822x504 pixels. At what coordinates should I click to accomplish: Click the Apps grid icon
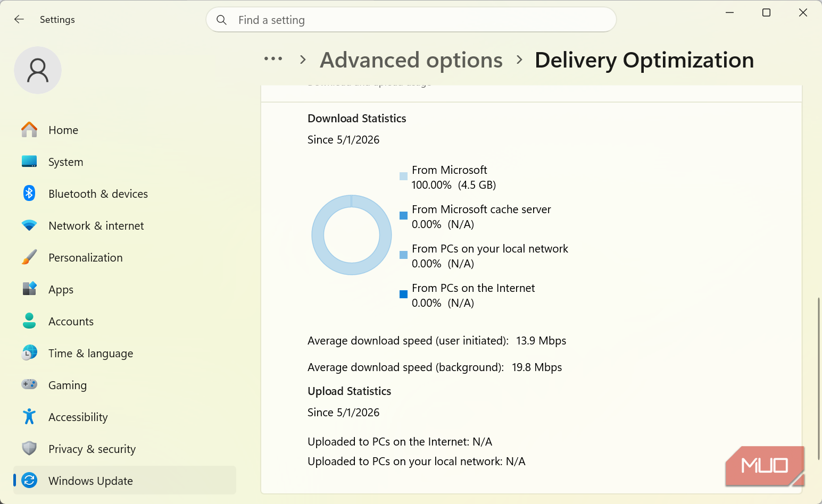click(x=29, y=289)
